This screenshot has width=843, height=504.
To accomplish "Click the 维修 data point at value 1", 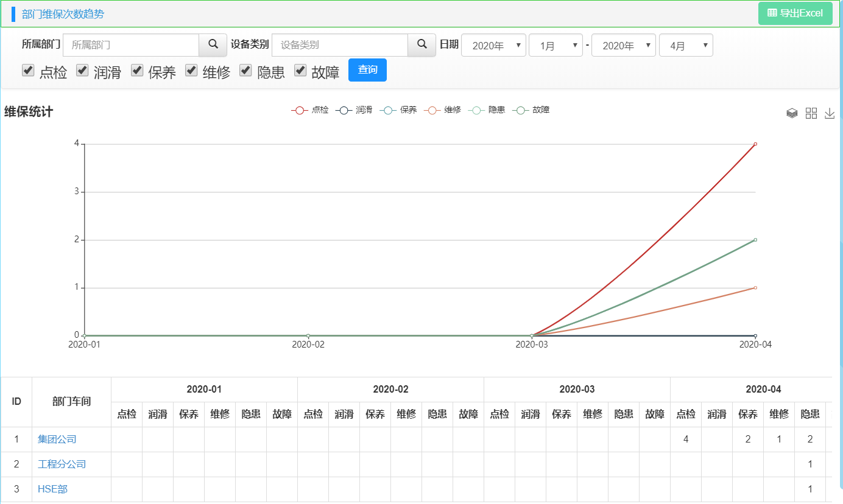I will coord(755,288).
